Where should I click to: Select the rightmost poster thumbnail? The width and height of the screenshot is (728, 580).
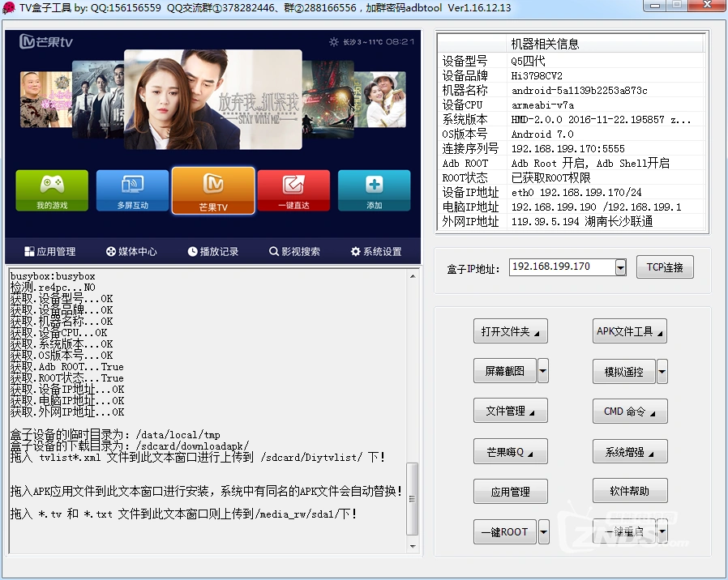point(379,100)
